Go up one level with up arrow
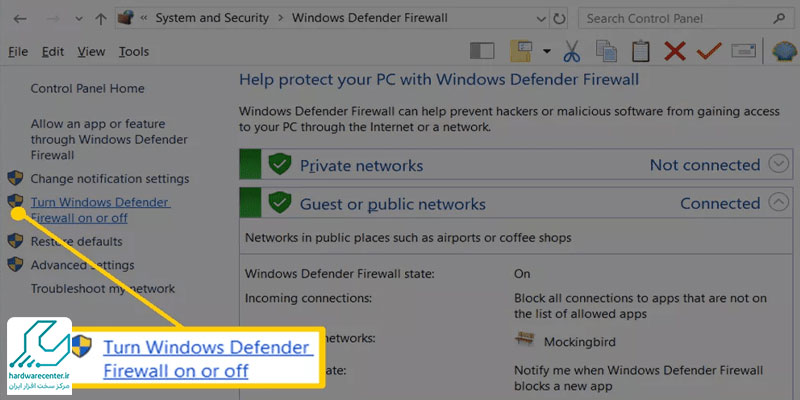800x400 pixels. (101, 19)
